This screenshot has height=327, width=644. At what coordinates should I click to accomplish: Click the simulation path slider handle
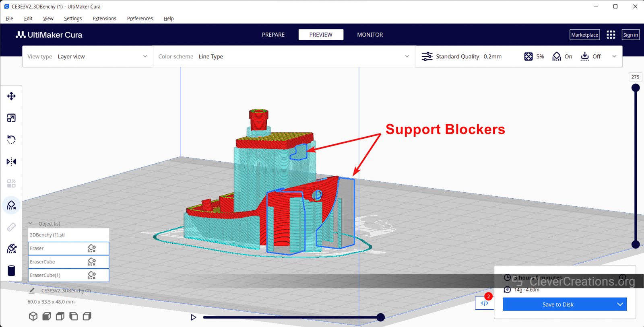coord(380,317)
